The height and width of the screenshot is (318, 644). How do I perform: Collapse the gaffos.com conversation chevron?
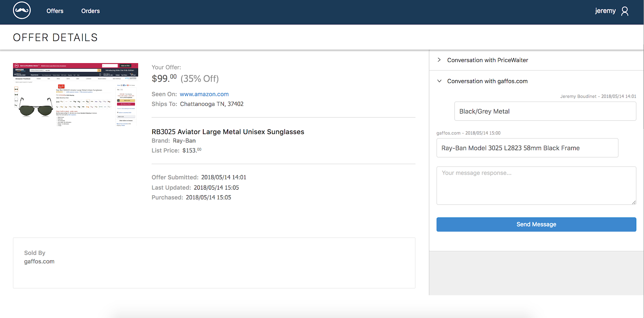(x=439, y=81)
